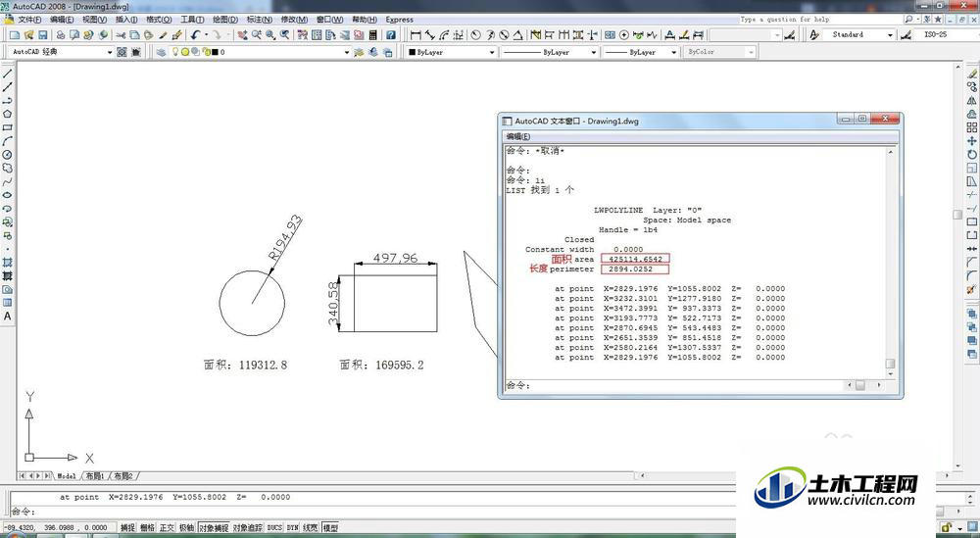Select the Hatch draw tool
The height and width of the screenshot is (538, 980).
(x=8, y=263)
